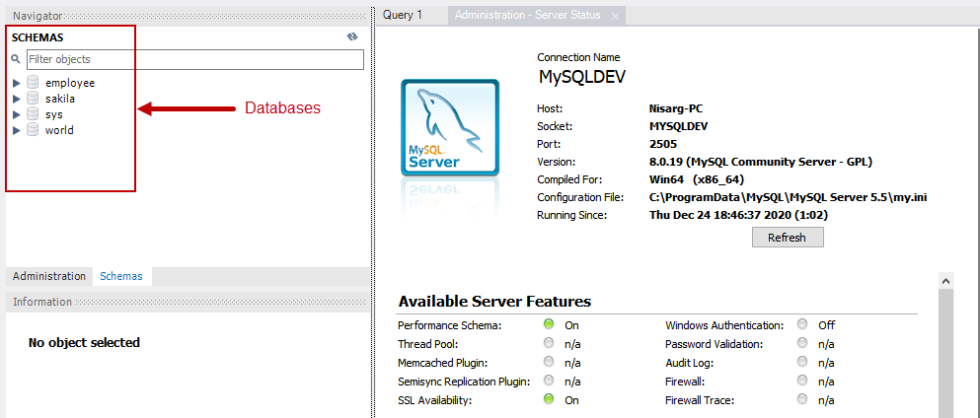Close the Administration - Server Status tab
Viewport: 980px width, 418px height.
(x=615, y=16)
